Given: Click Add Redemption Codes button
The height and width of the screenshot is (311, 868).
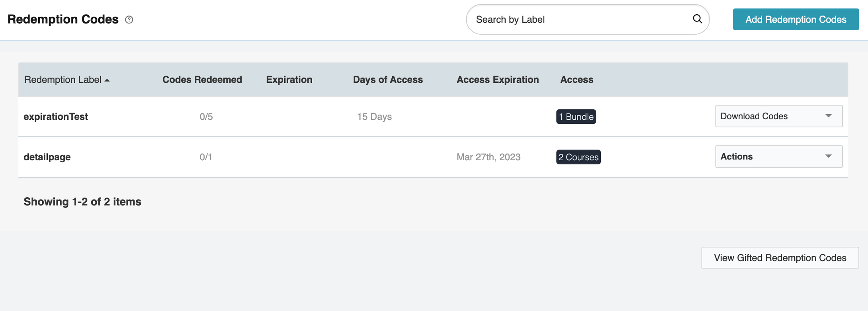Looking at the screenshot, I should tap(796, 19).
